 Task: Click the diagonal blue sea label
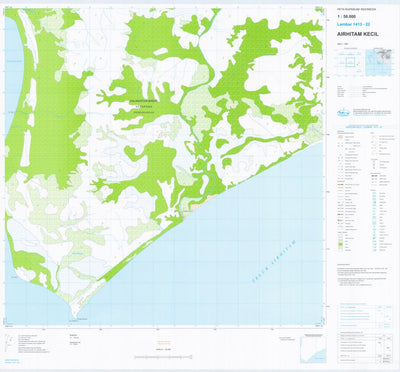[274, 261]
